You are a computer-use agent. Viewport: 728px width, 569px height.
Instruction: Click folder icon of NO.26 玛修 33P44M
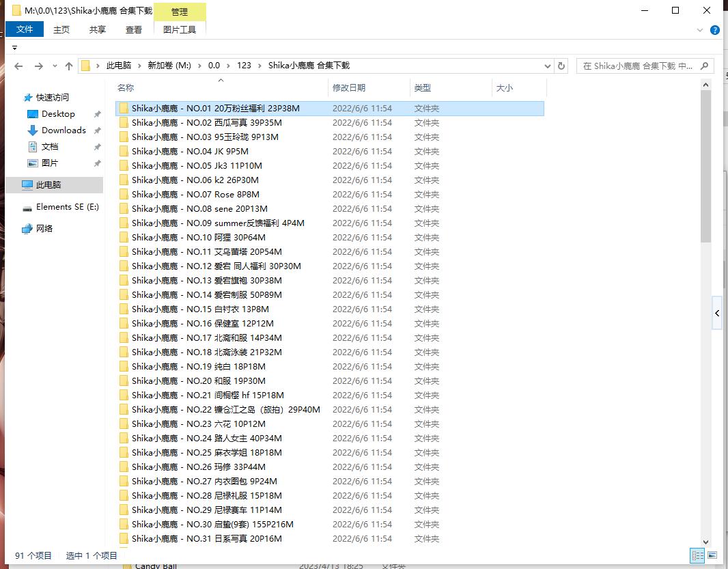pyautogui.click(x=124, y=467)
